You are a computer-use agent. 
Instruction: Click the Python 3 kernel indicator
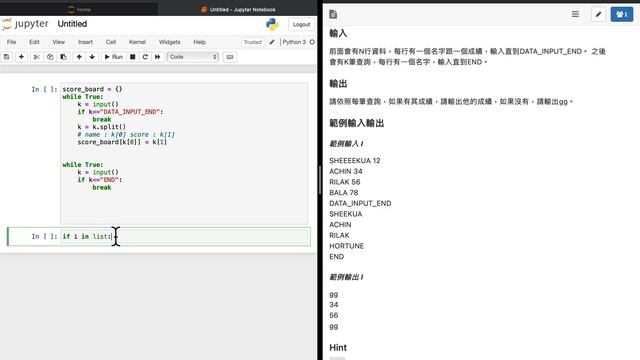[294, 42]
